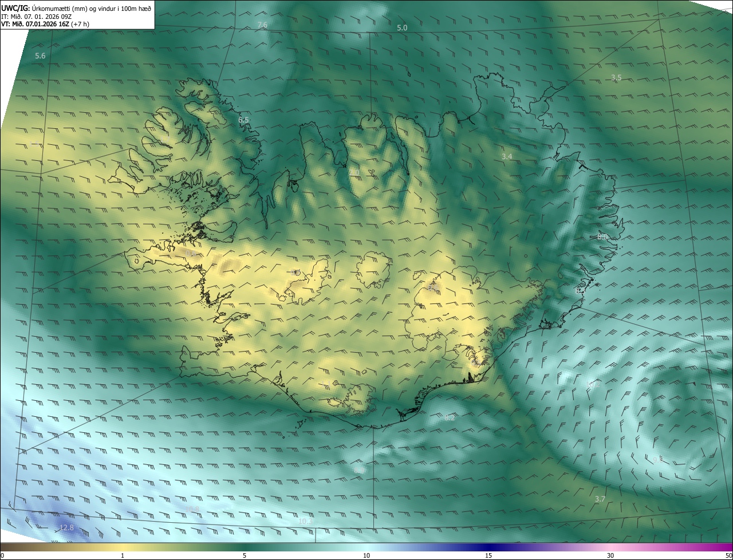Click the colorbar tick label '30'

[x=610, y=556]
